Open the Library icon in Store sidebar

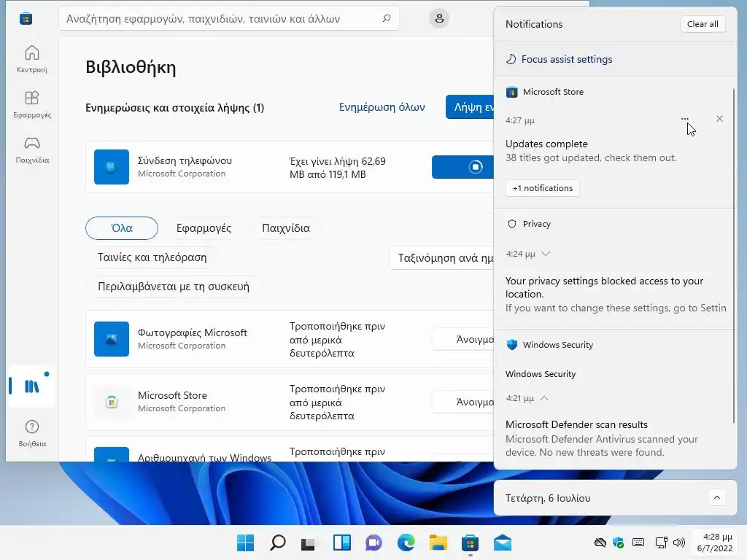click(32, 386)
